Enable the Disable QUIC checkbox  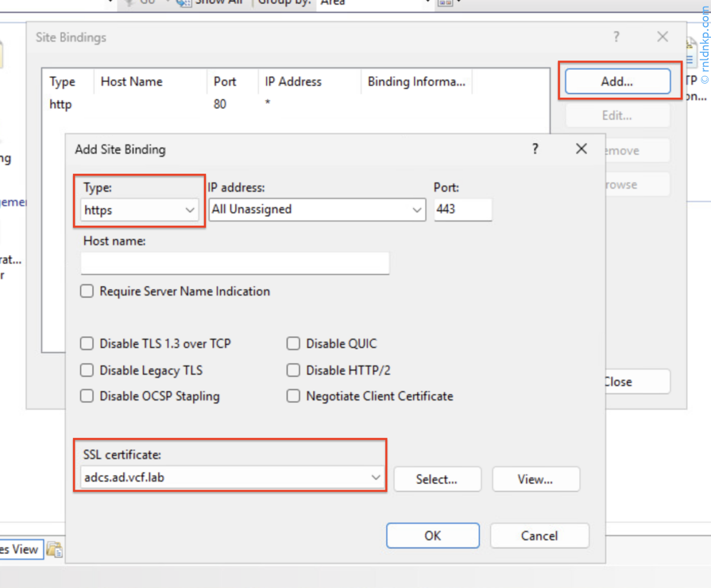click(293, 344)
